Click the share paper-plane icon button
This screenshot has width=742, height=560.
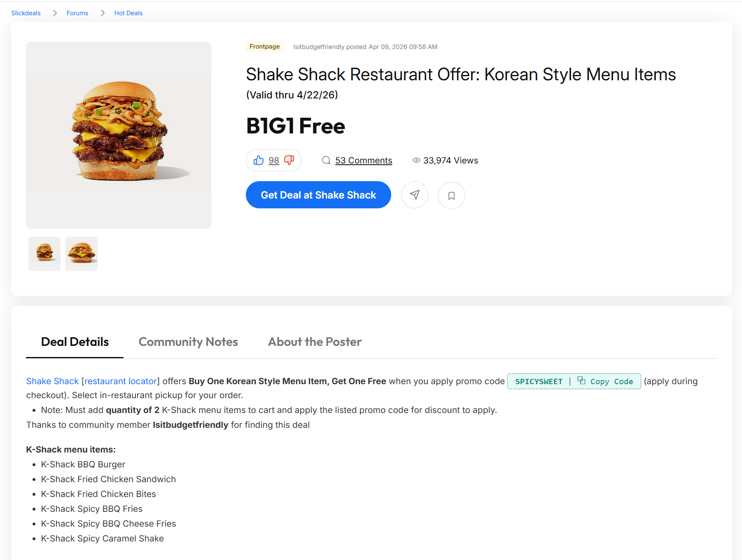point(415,195)
